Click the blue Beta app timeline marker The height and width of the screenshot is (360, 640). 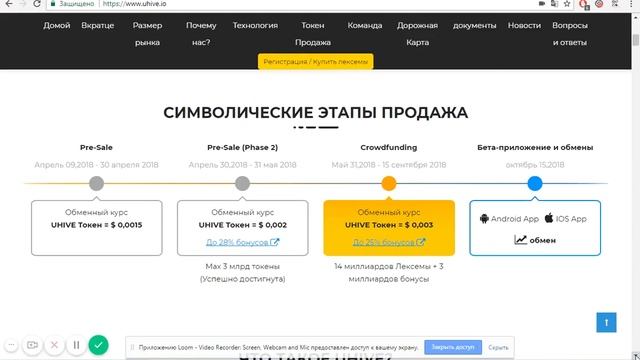535,183
